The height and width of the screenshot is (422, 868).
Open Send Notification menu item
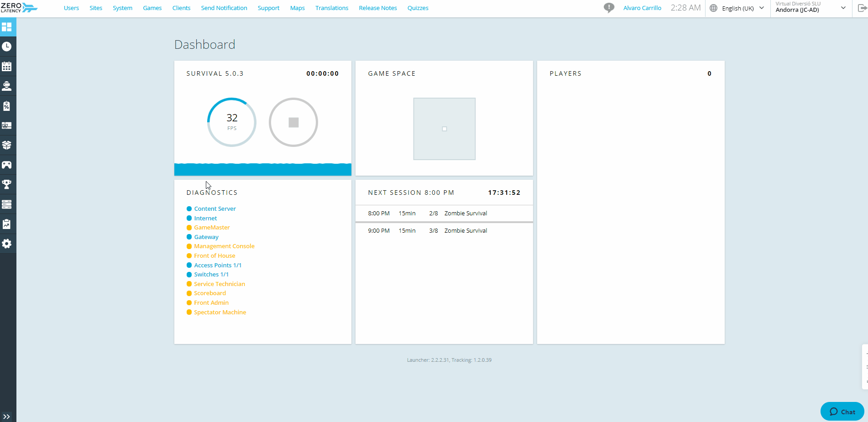[x=224, y=8]
